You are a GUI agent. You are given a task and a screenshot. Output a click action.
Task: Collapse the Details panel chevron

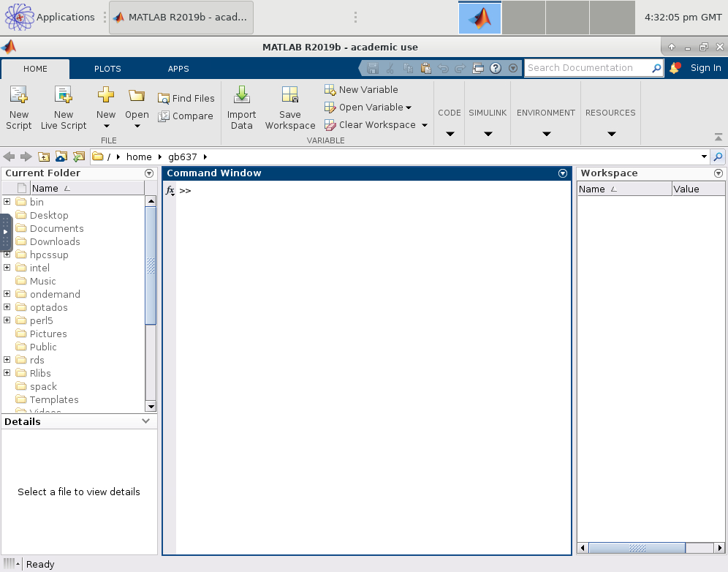click(147, 421)
